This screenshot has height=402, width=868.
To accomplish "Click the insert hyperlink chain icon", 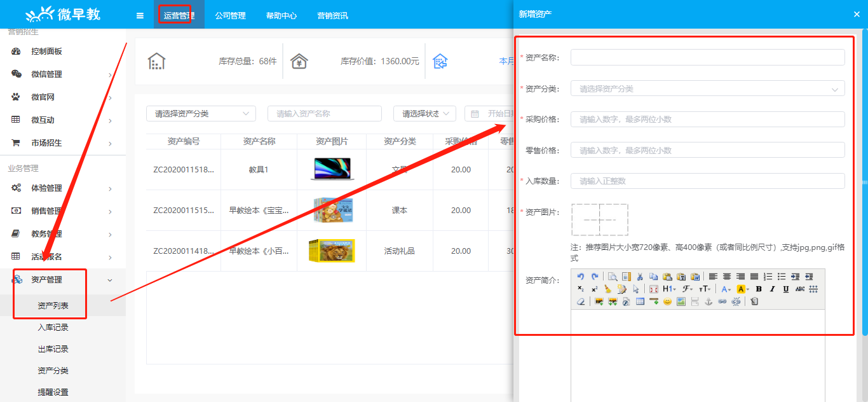I will point(722,301).
